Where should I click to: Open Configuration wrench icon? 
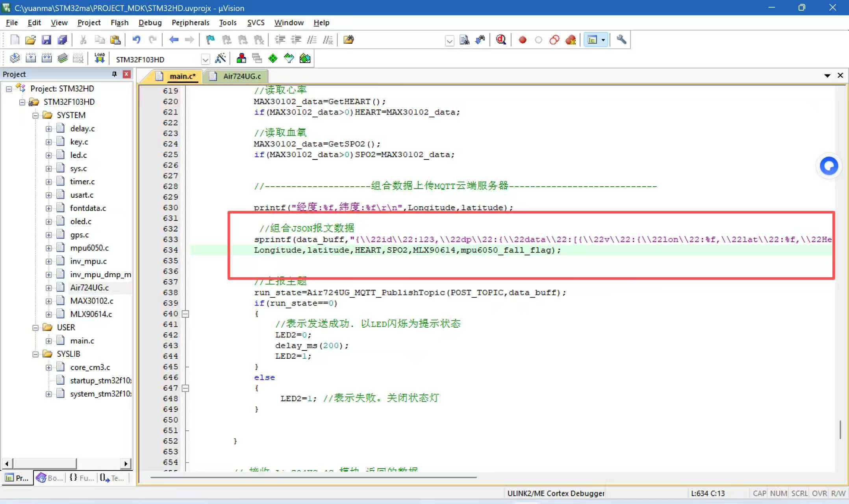[x=621, y=40]
